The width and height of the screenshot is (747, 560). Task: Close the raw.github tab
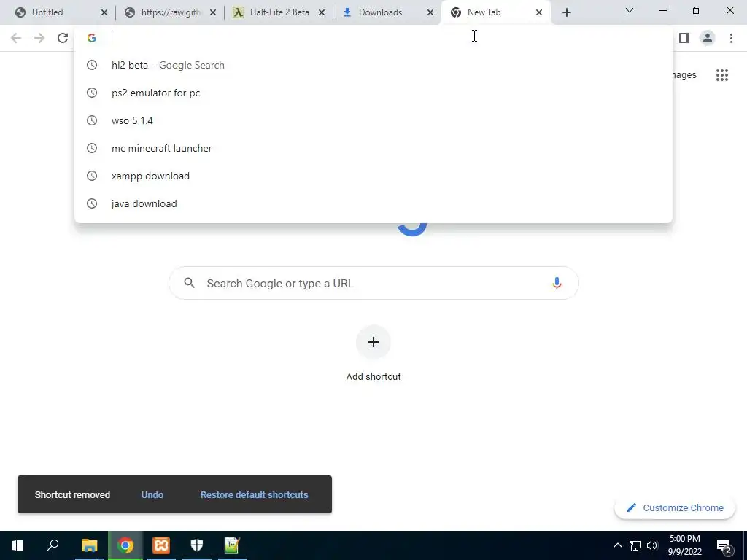[x=213, y=12]
